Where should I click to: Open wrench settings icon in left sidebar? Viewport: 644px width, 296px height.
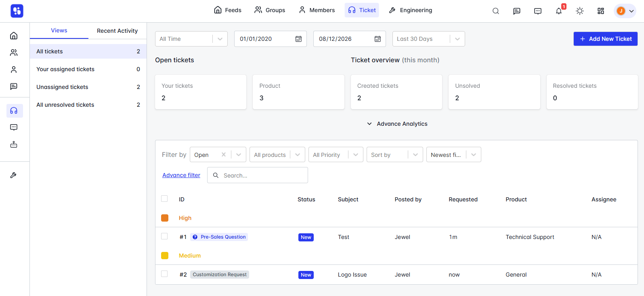[x=13, y=175]
